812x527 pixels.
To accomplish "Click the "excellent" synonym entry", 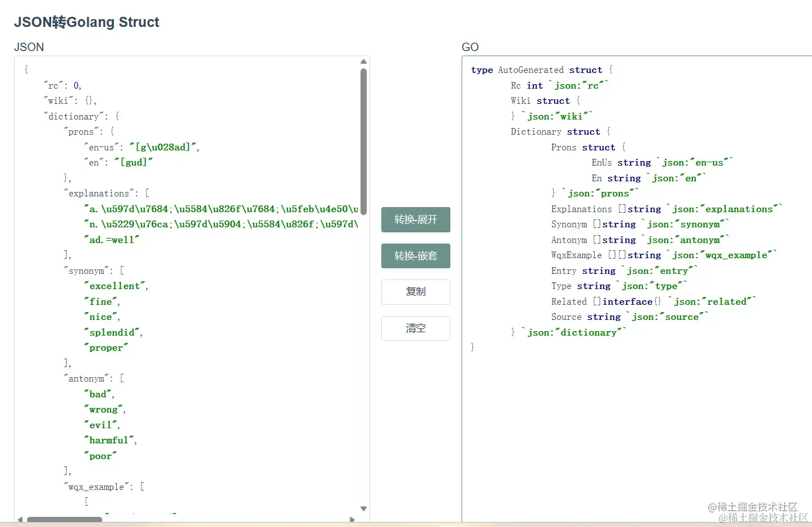I will click(116, 286).
